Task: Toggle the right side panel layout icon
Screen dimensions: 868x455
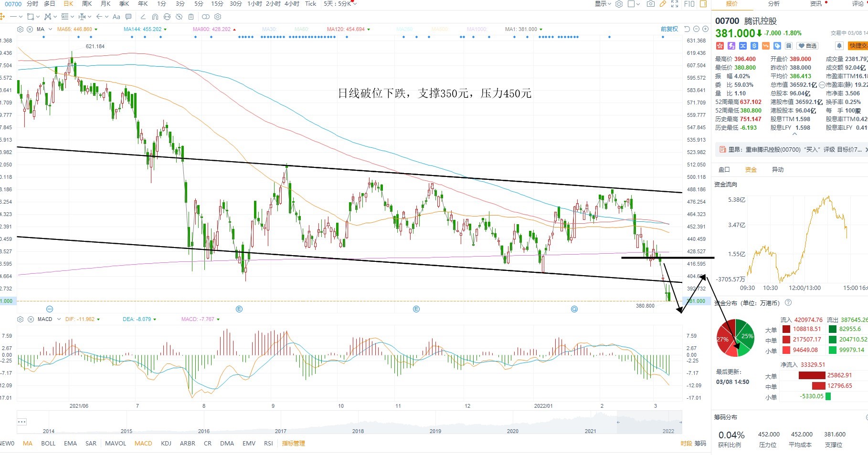Action: click(703, 4)
